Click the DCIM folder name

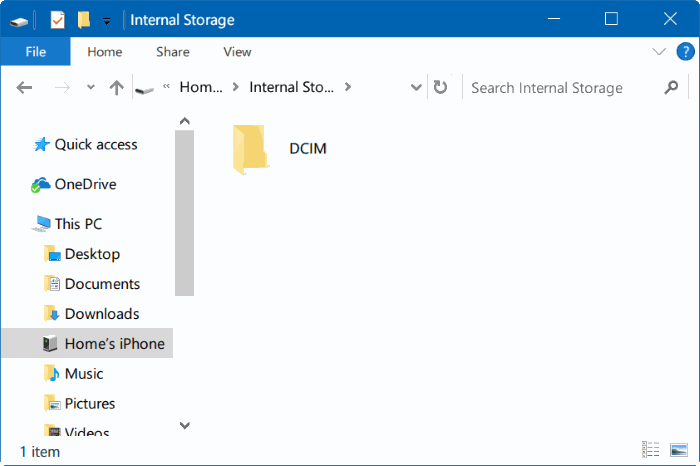coord(308,149)
